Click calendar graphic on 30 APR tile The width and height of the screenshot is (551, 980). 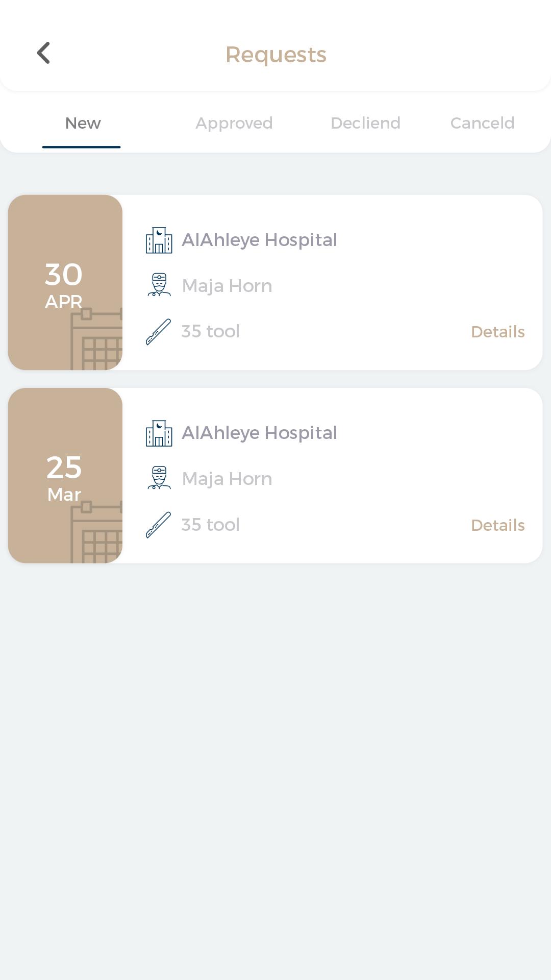[96, 339]
